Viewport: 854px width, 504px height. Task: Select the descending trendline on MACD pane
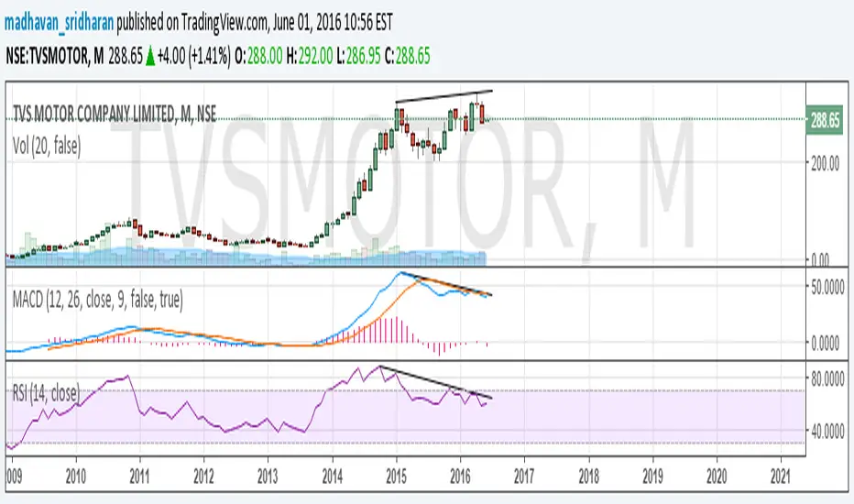[446, 284]
